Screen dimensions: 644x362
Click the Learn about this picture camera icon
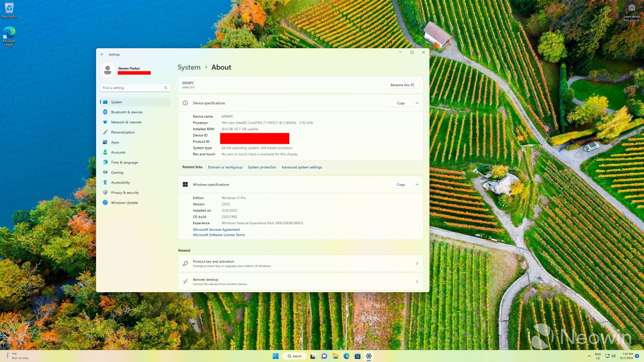[x=632, y=8]
